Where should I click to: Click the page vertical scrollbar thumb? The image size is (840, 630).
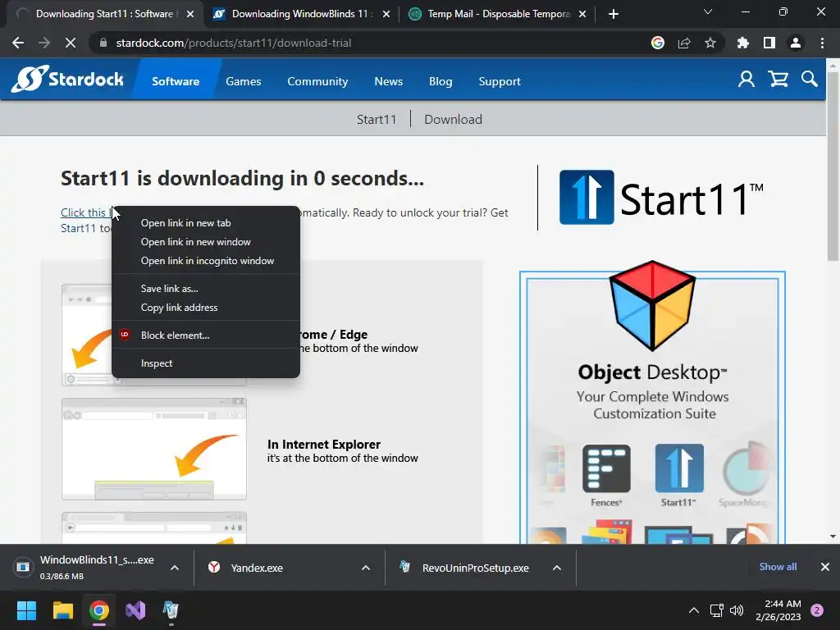(x=833, y=165)
